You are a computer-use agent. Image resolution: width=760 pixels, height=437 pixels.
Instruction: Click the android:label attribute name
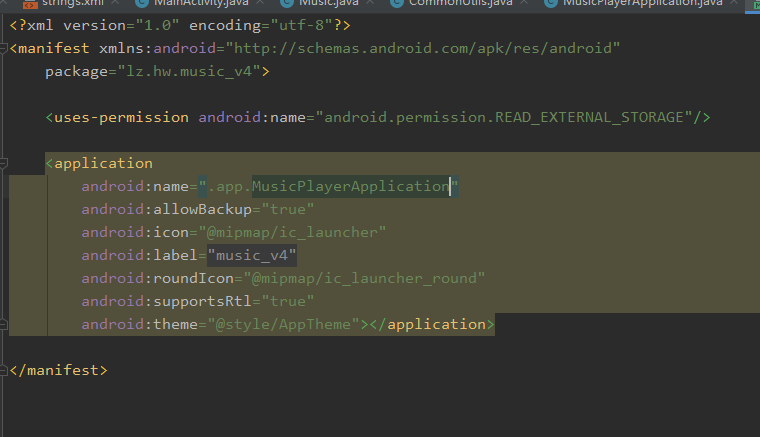(140, 255)
